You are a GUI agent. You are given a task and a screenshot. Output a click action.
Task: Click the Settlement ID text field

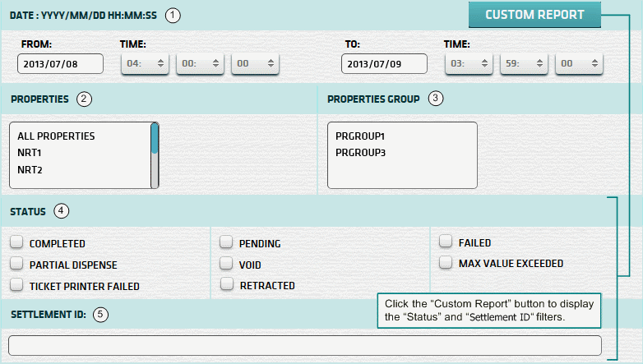click(x=304, y=345)
